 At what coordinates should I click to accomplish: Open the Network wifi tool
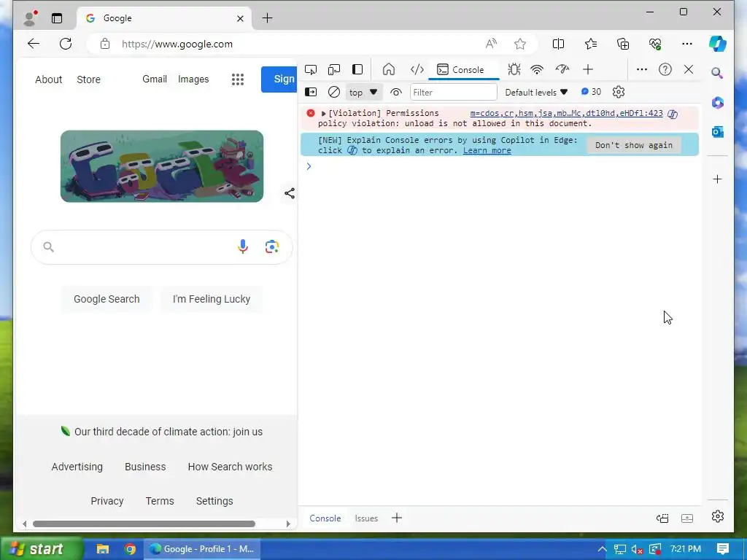point(537,69)
